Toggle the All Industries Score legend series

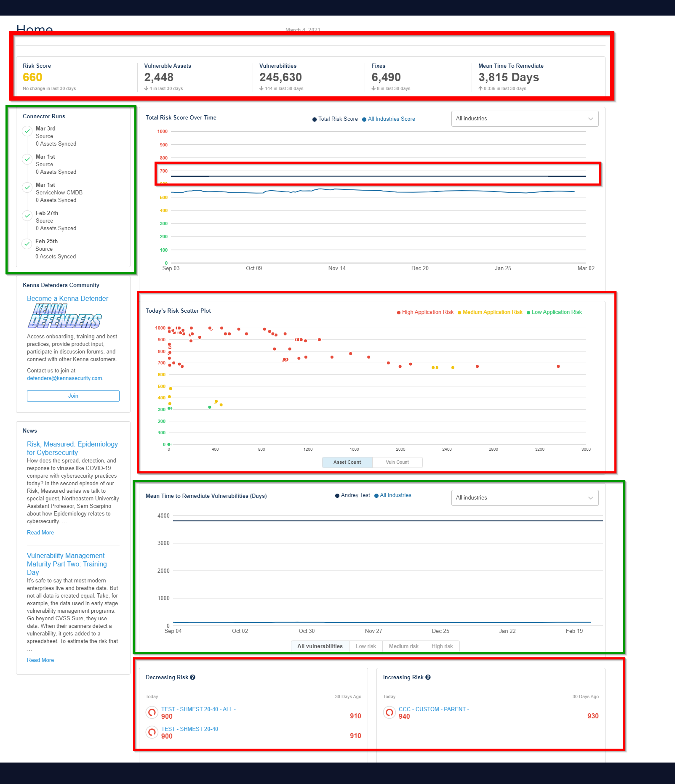pyautogui.click(x=389, y=119)
